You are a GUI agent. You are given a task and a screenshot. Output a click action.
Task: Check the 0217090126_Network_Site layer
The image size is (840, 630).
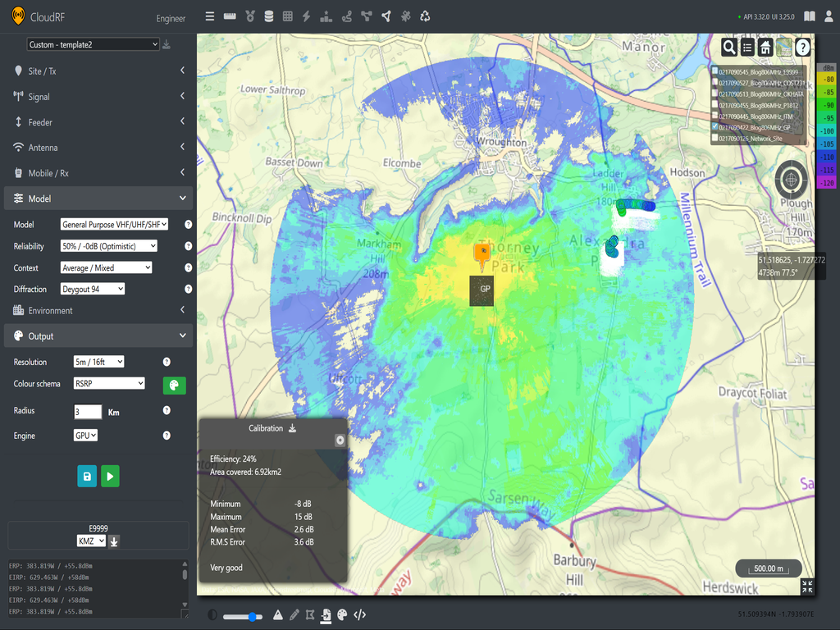(x=715, y=138)
